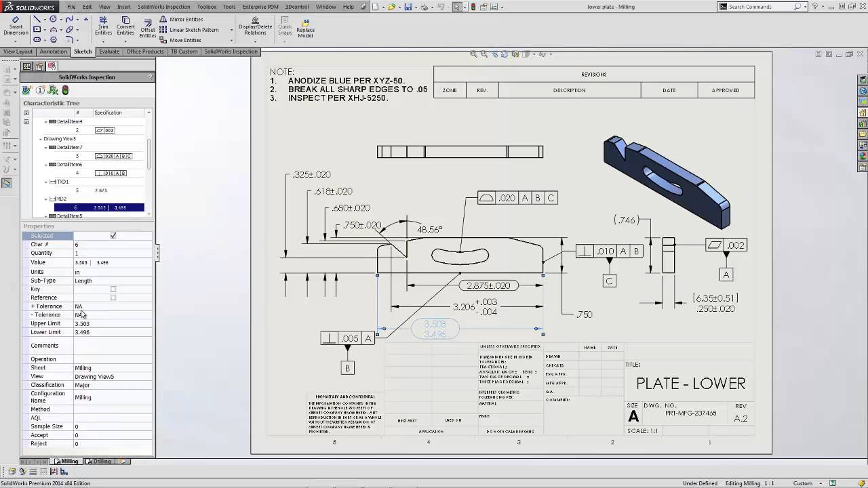Click the Lower Limit value 3.496 field
This screenshot has height=488, width=868.
[112, 332]
